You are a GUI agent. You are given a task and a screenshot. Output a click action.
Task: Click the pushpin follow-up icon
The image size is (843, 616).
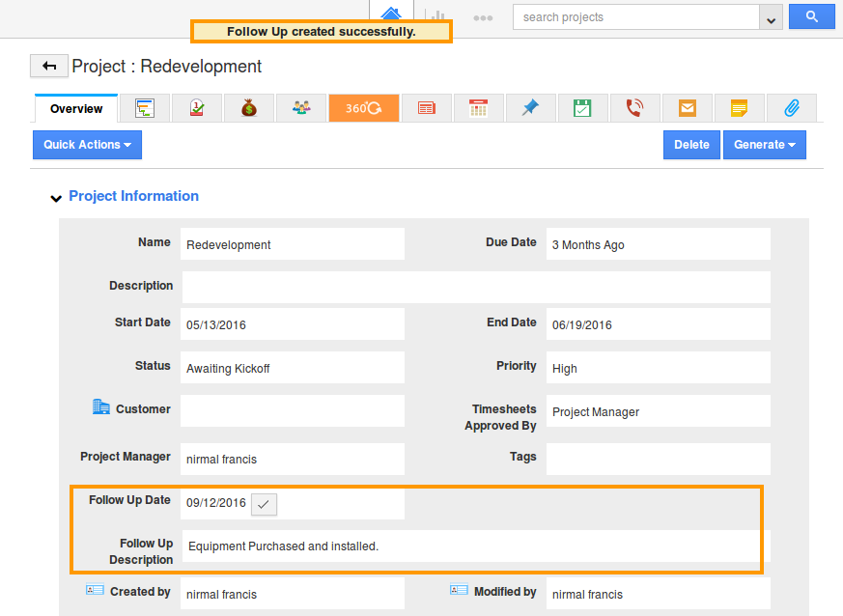pyautogui.click(x=529, y=108)
